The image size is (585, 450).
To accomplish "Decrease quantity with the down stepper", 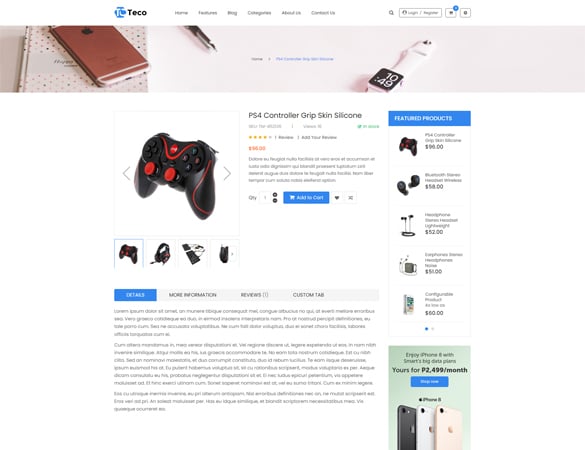I will point(275,201).
